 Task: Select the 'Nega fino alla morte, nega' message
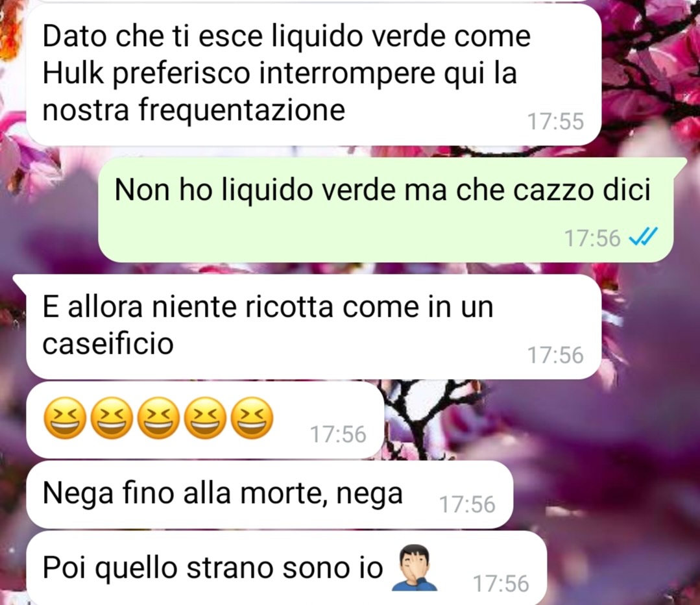point(270,494)
